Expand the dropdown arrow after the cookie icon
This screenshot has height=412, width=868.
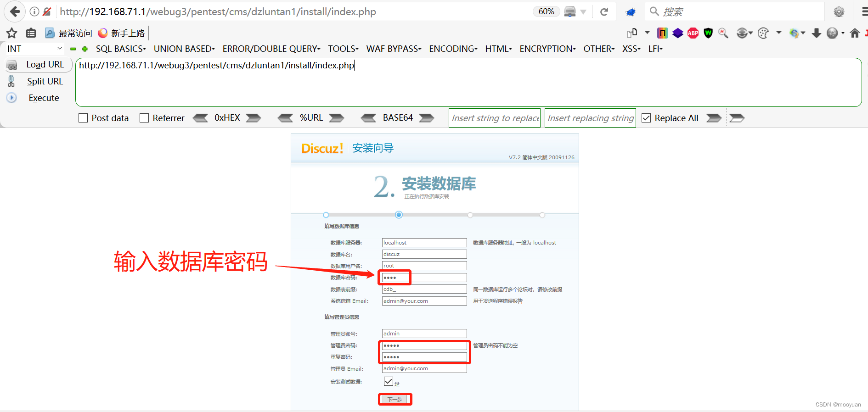coord(779,33)
